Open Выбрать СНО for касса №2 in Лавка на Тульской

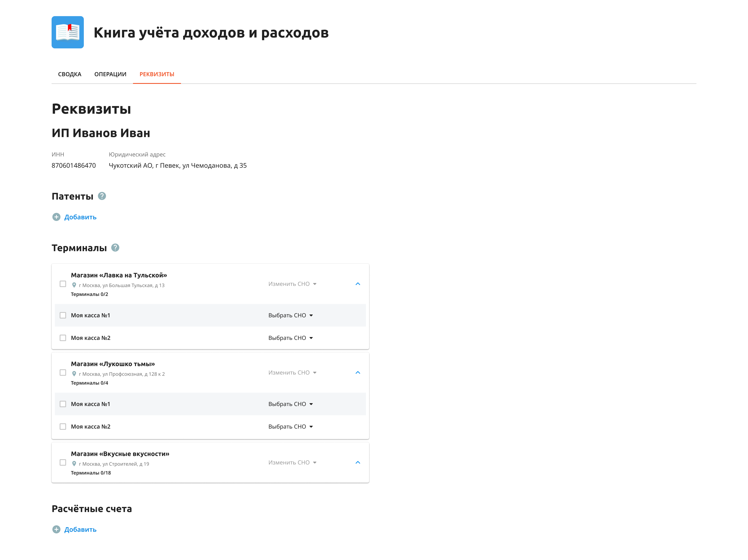coord(291,338)
